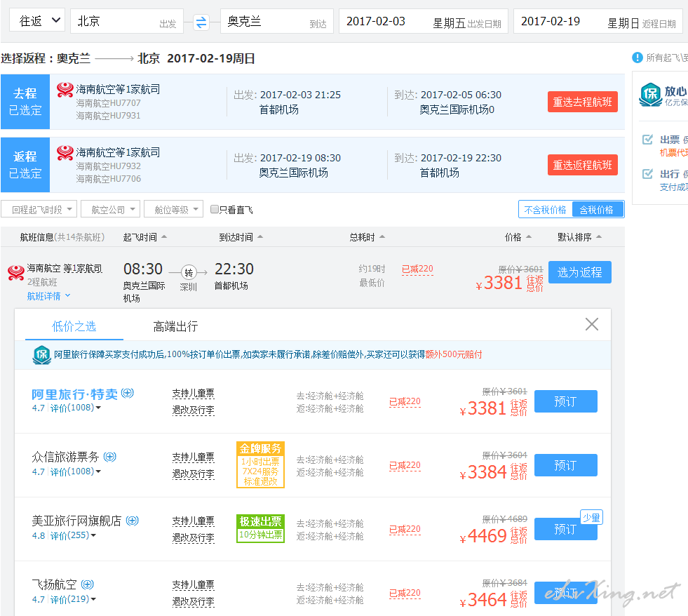Screen dimensions: 688x616
Task: Book 美亚旅行网旗舰店 offer at ¥4469
Action: (x=565, y=529)
